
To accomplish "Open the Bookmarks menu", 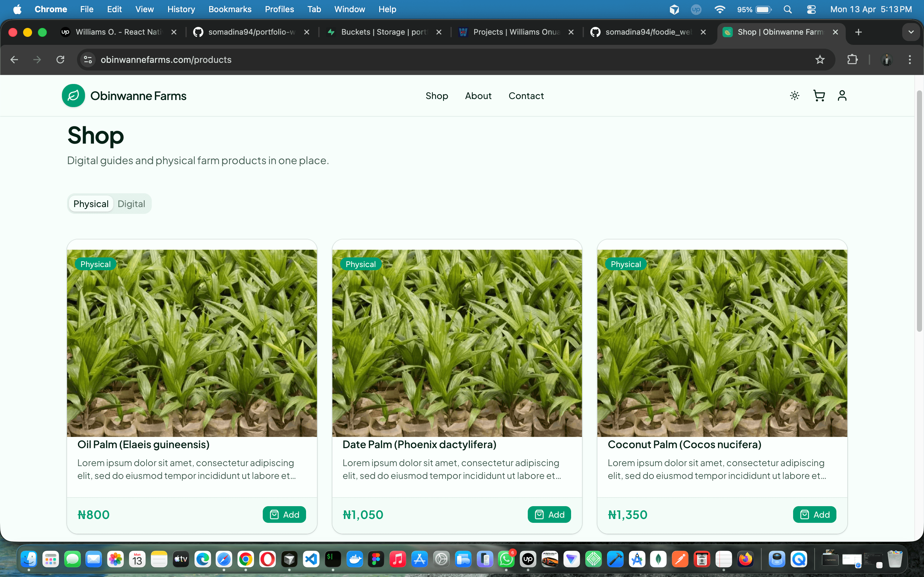I will pos(230,9).
